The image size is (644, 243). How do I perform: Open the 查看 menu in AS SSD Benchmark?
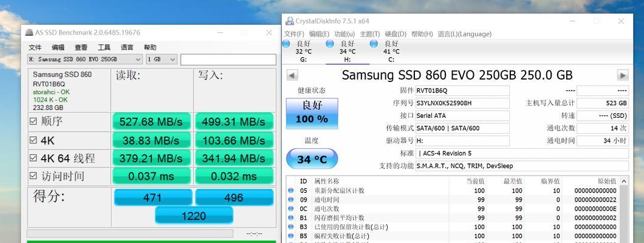[x=81, y=47]
